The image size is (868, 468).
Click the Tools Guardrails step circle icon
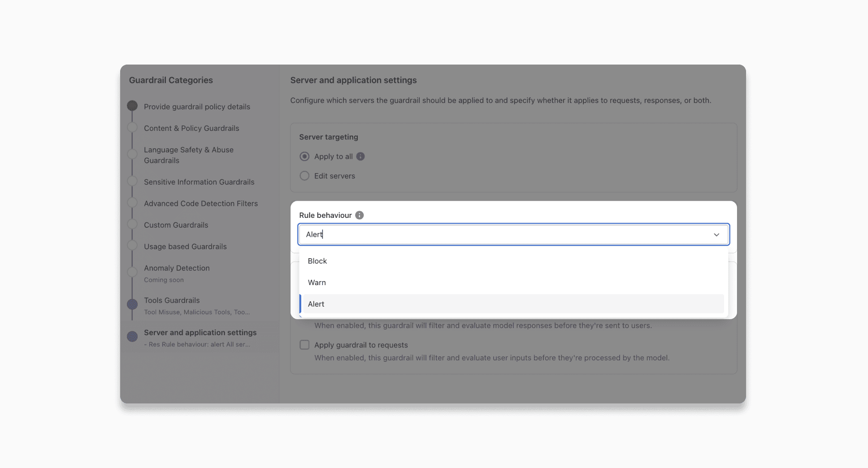click(x=132, y=304)
